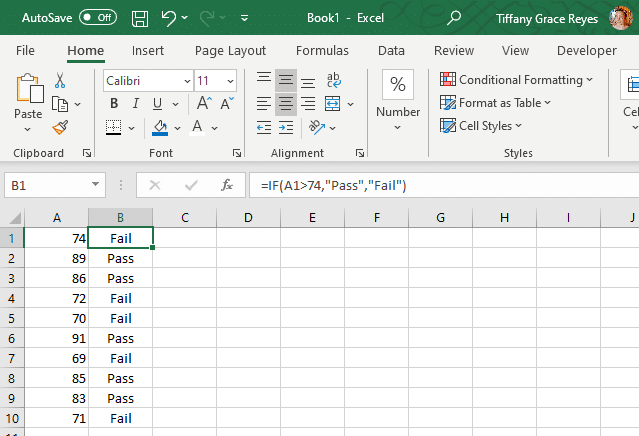Toggle the AutoSave switch
This screenshot has width=639, height=436.
point(98,18)
